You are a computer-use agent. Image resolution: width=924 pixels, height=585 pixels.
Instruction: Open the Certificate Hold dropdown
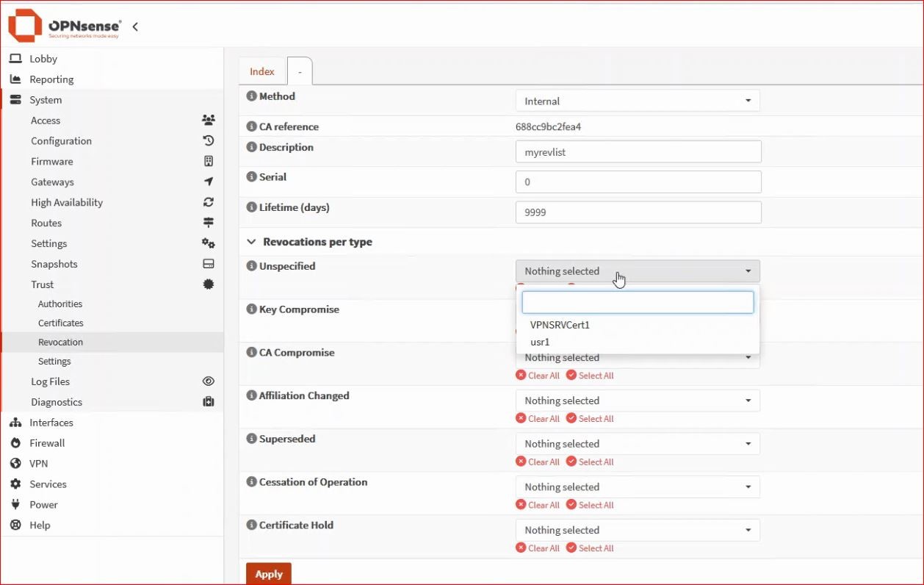[x=637, y=530]
